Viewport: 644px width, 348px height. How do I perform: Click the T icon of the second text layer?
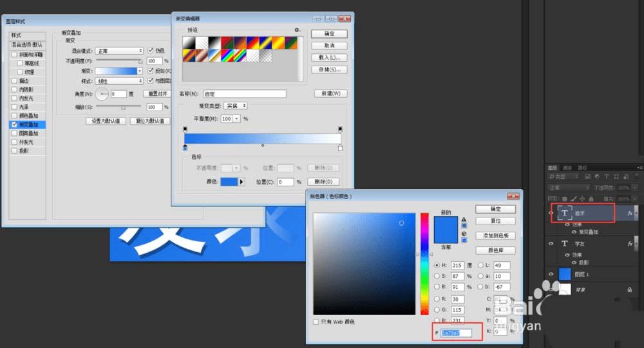click(x=565, y=243)
